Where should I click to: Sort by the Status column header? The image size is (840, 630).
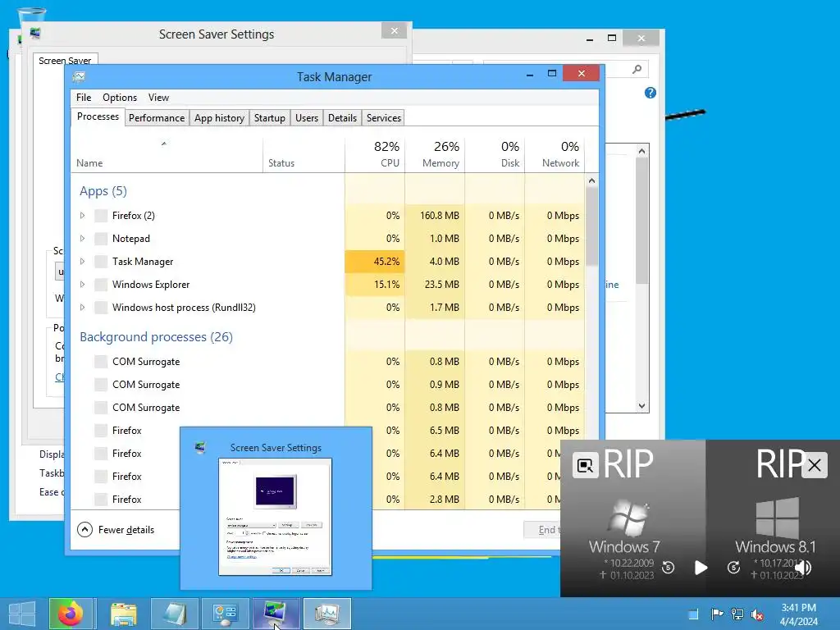(x=304, y=155)
